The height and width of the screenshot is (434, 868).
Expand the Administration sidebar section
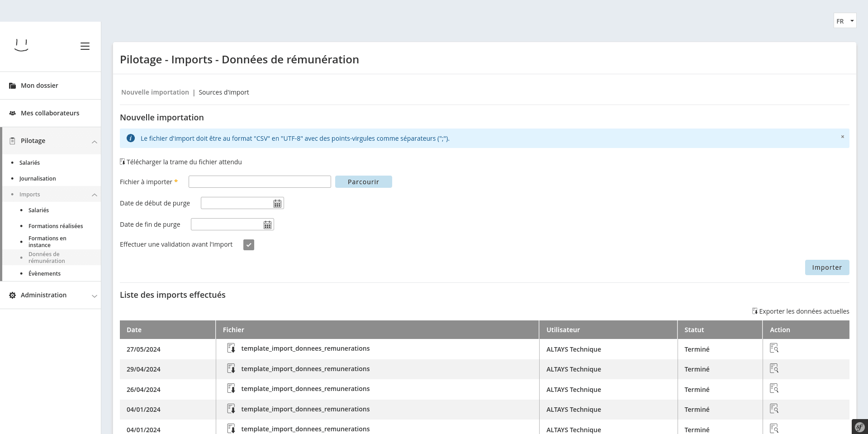coord(94,296)
